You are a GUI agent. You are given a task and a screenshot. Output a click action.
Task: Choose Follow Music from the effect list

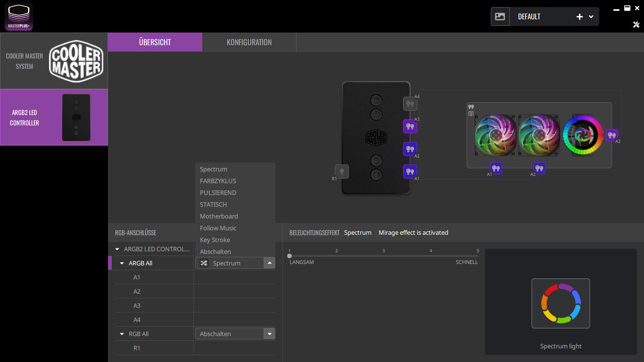[x=235, y=228]
